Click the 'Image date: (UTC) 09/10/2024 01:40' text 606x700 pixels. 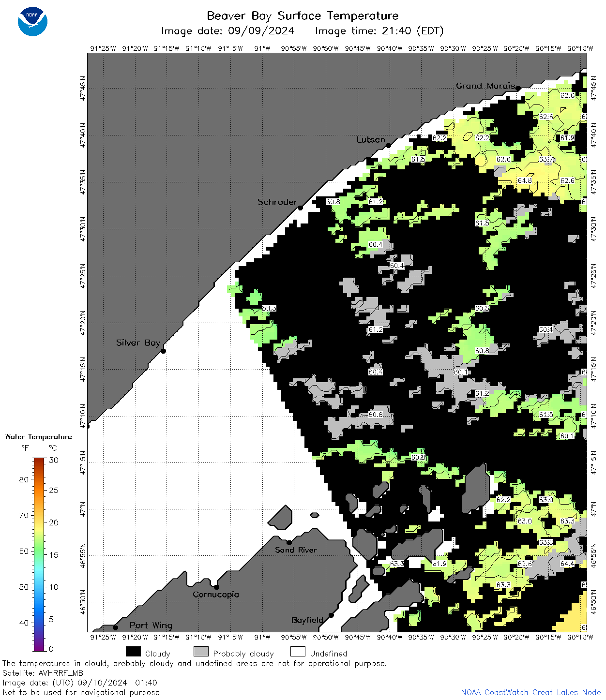click(80, 683)
